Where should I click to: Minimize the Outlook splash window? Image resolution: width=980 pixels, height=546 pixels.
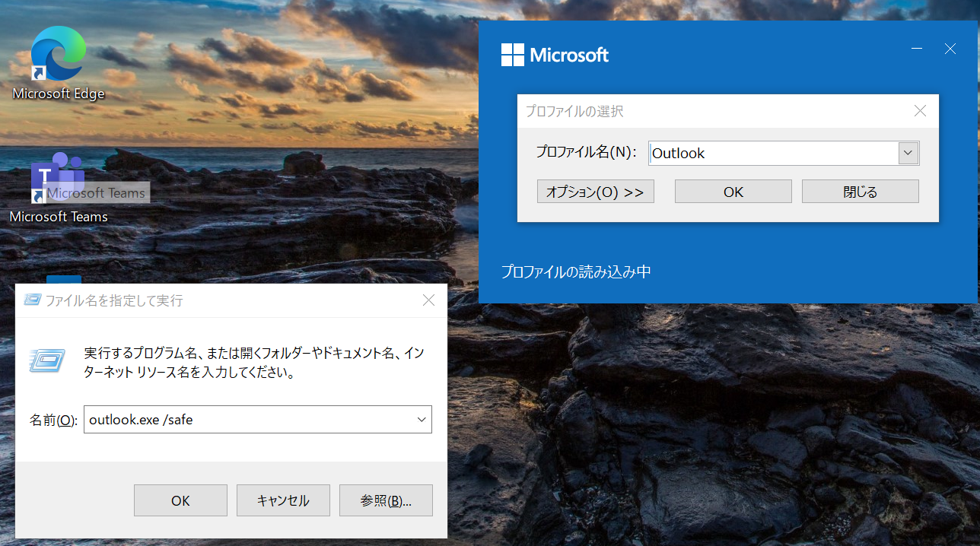917,49
